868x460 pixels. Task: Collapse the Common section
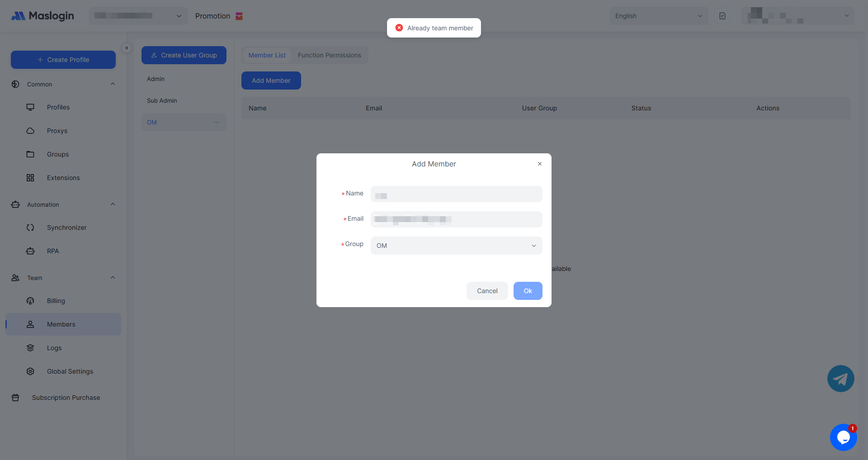[113, 84]
